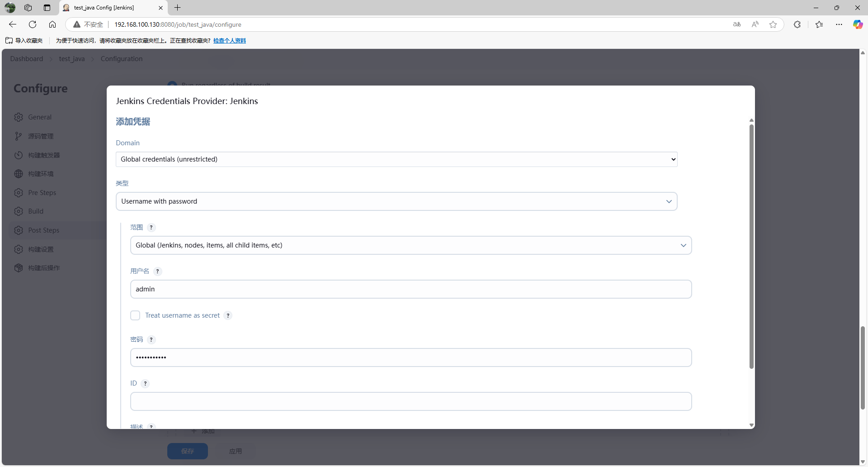Image resolution: width=868 pixels, height=467 pixels.
Task: Click the help icon next to ID
Action: 145,384
